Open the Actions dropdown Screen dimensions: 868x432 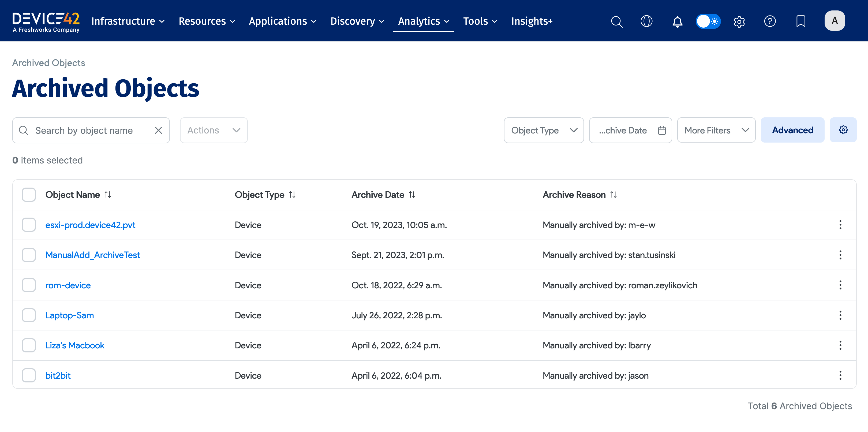click(214, 130)
